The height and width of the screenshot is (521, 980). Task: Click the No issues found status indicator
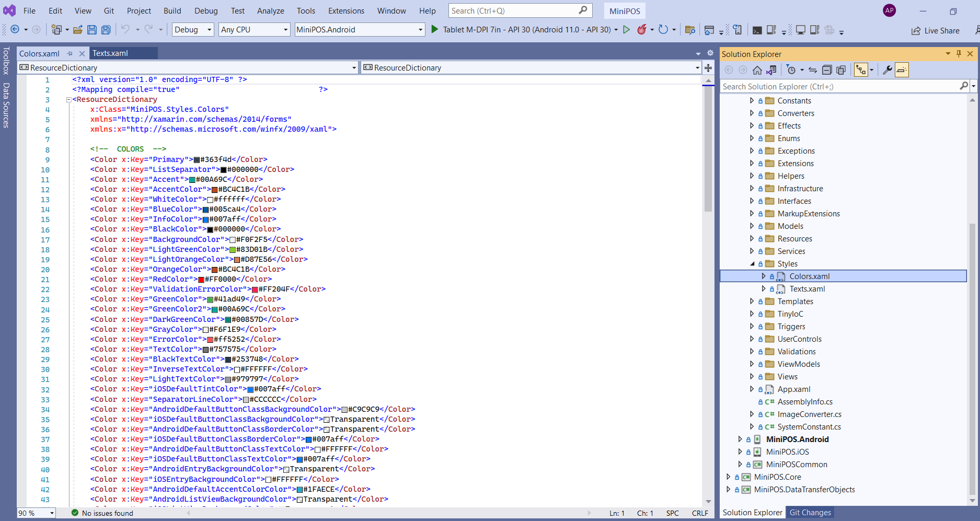click(x=102, y=513)
